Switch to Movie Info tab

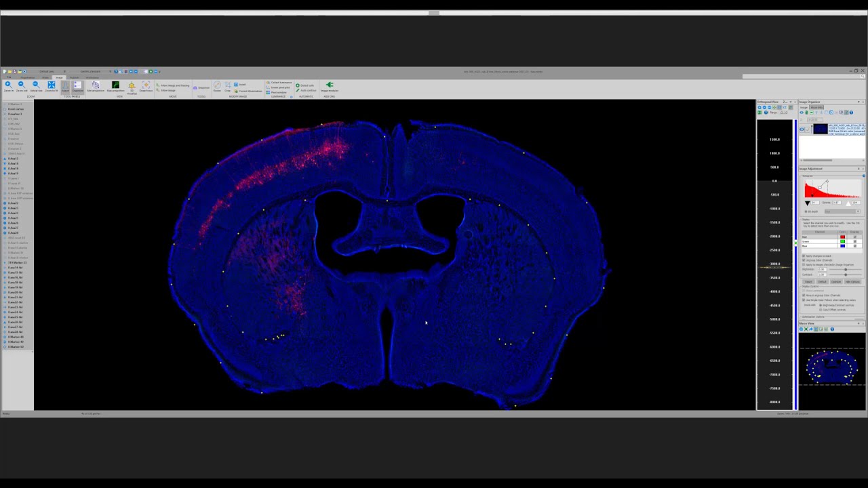pyautogui.click(x=816, y=107)
